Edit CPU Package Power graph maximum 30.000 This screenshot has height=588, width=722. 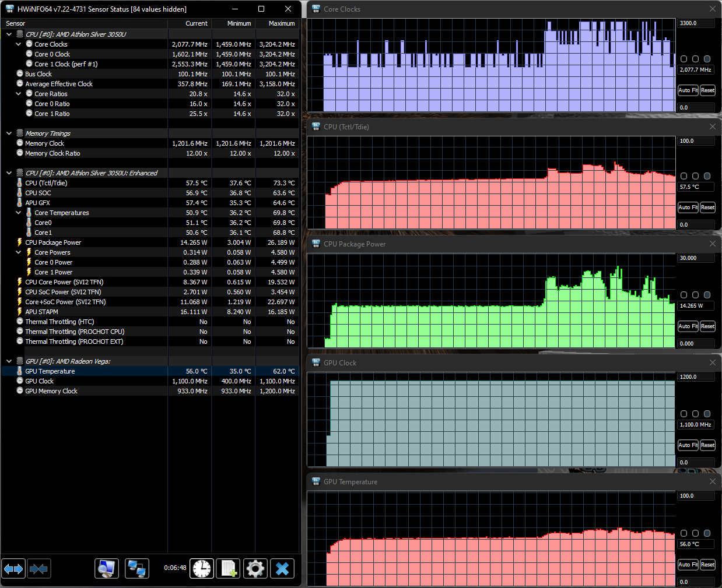pos(696,258)
